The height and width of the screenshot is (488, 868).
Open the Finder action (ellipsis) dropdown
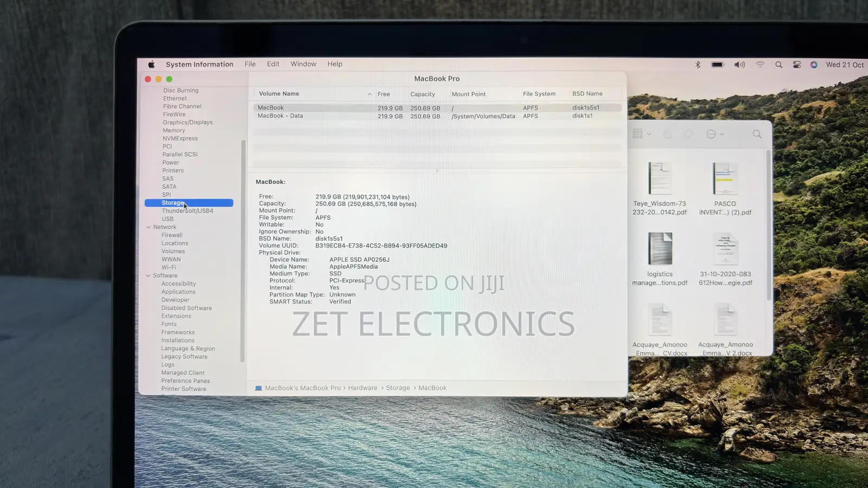715,134
